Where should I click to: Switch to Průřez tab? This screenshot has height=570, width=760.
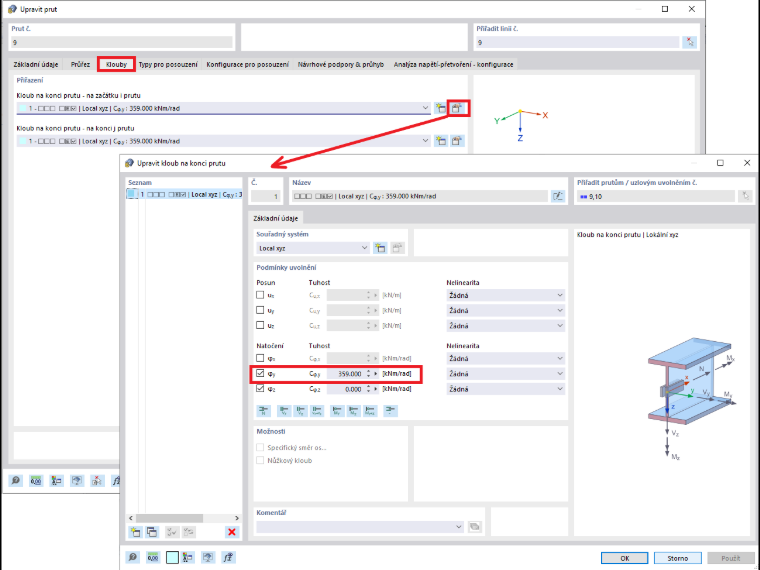coord(80,64)
